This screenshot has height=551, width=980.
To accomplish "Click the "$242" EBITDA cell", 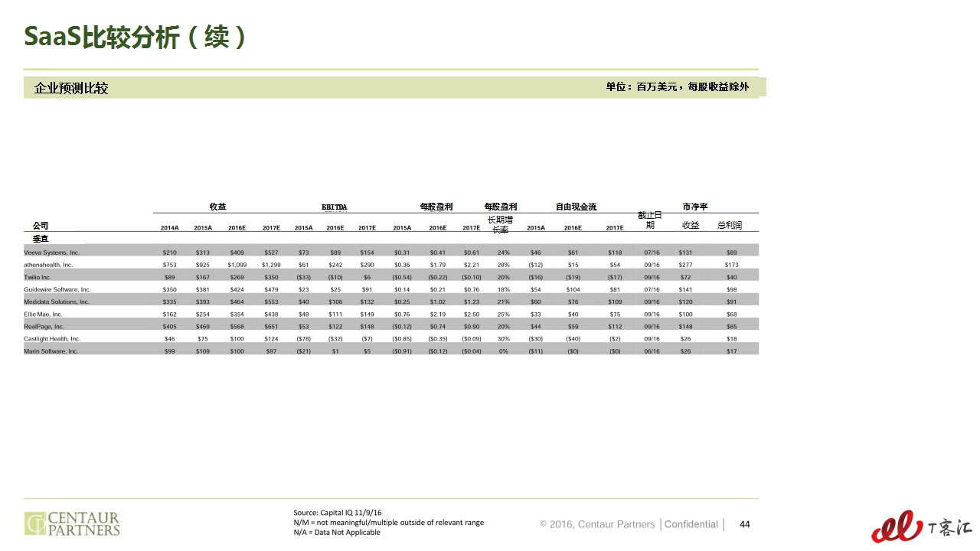I will (x=335, y=265).
